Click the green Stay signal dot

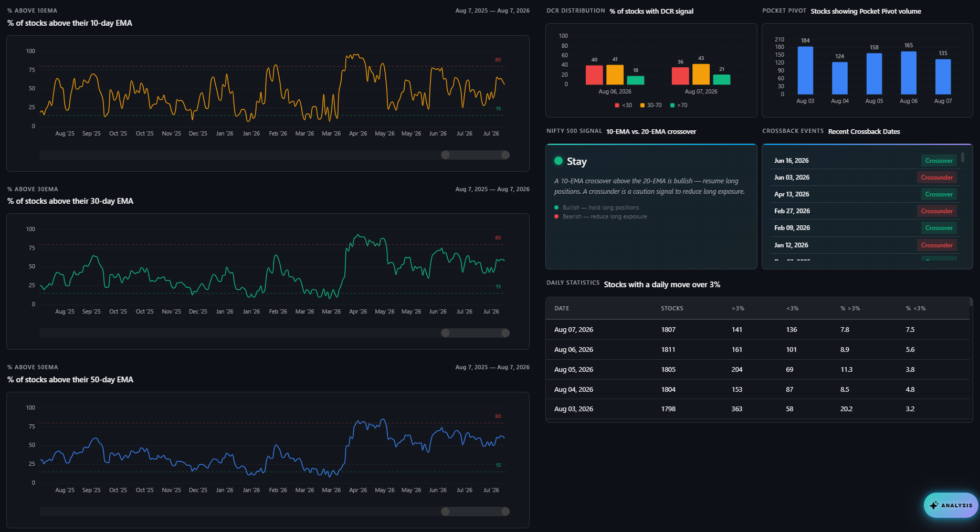point(559,161)
